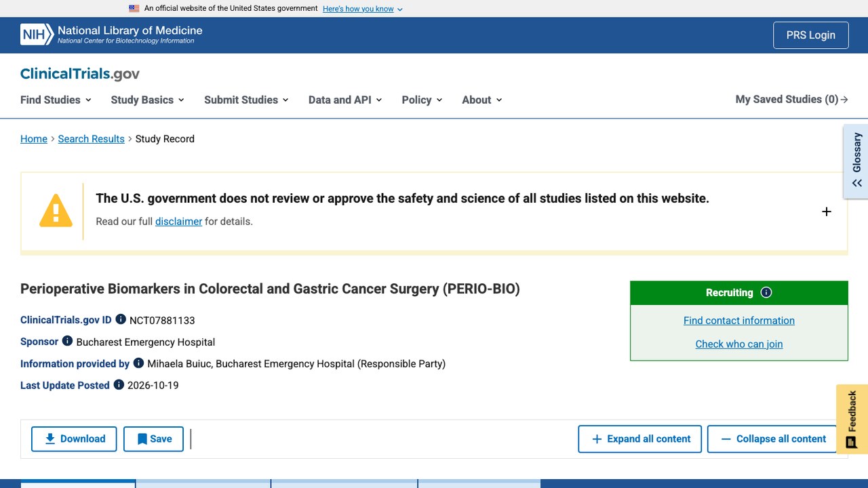Click the Recruiting status info icon
This screenshot has width=868, height=488.
click(766, 293)
